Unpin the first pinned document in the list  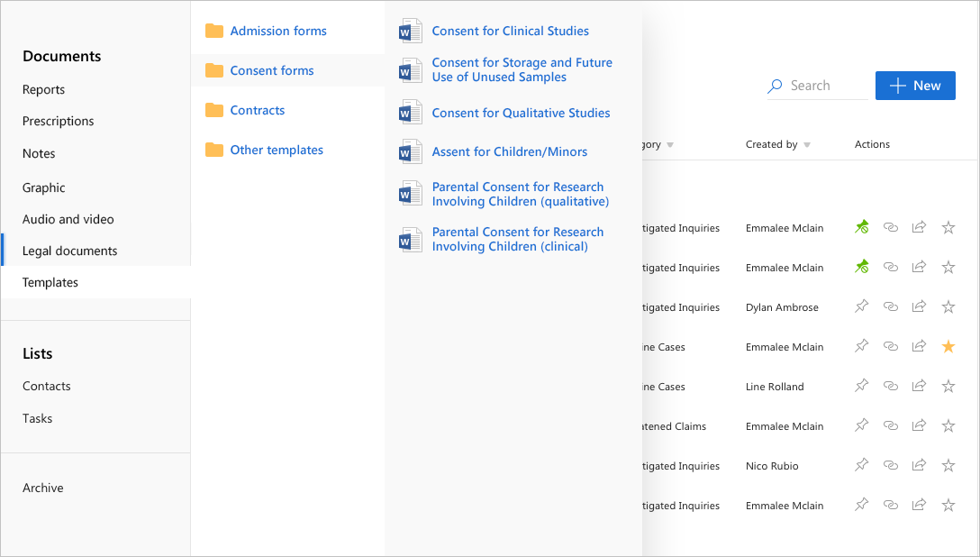861,226
